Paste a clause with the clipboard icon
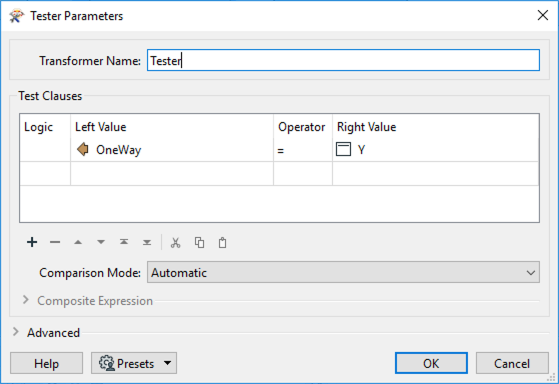 point(222,242)
